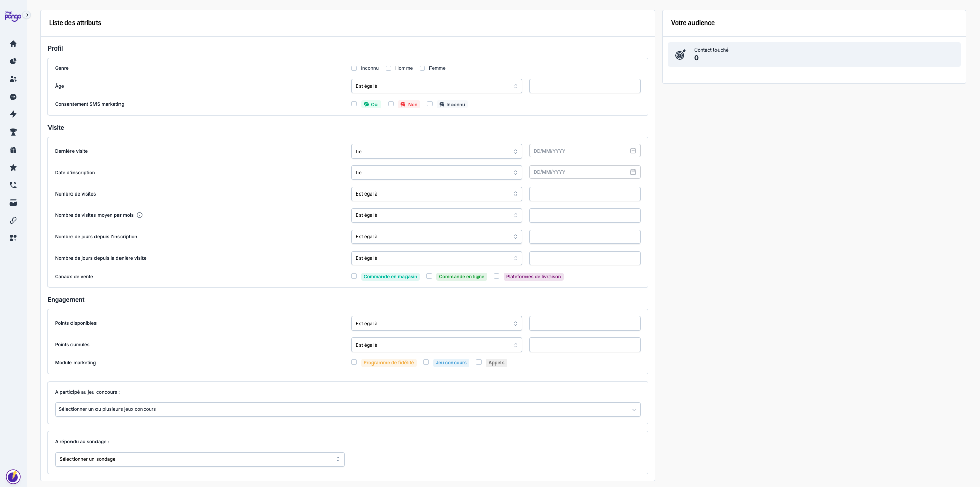Check the Jeu concours module checkbox
The image size is (980, 487).
[426, 362]
